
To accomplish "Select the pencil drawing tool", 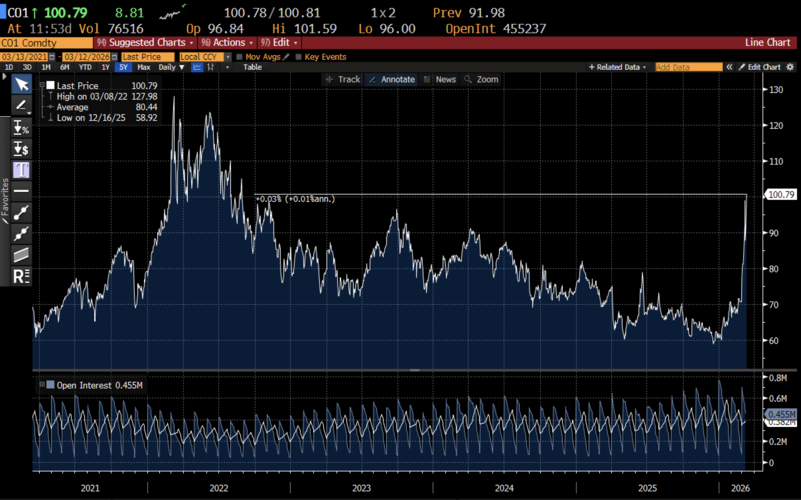I will (21, 106).
